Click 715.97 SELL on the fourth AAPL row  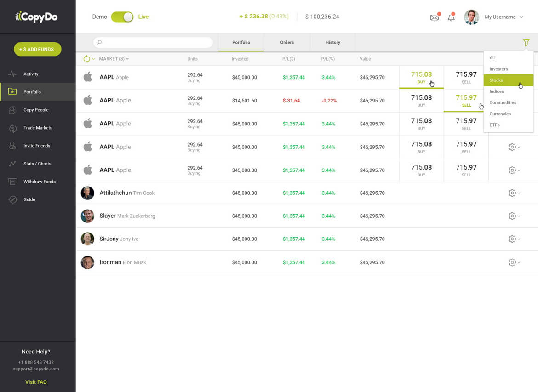[466, 147]
